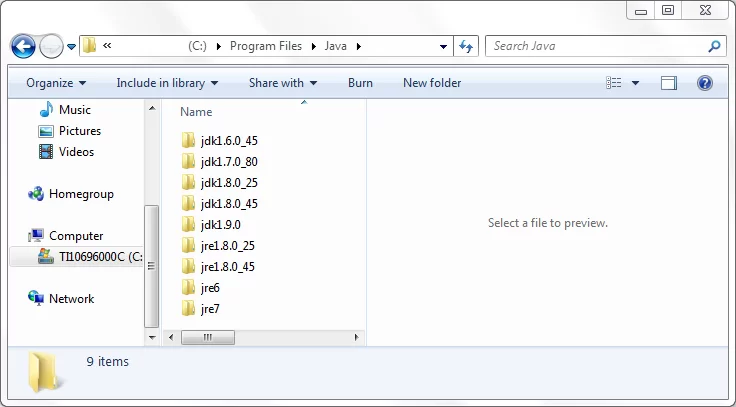Expand the address bar history dropdown
Viewport: 736px width, 407px height.
pyautogui.click(x=443, y=46)
